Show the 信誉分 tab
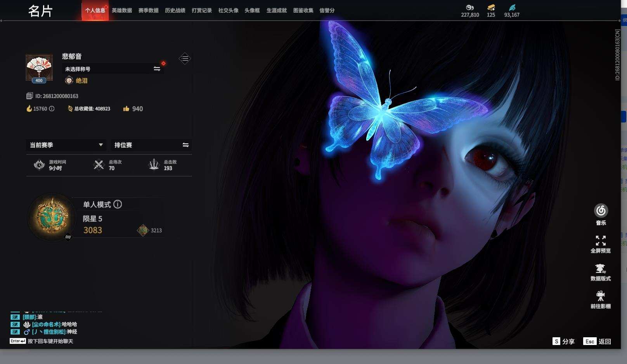This screenshot has width=627, height=364. point(327,10)
